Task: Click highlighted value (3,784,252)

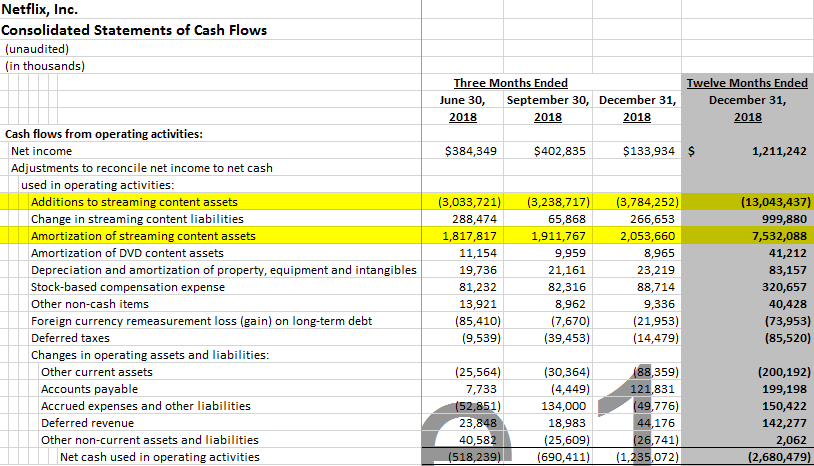Action: coord(647,202)
